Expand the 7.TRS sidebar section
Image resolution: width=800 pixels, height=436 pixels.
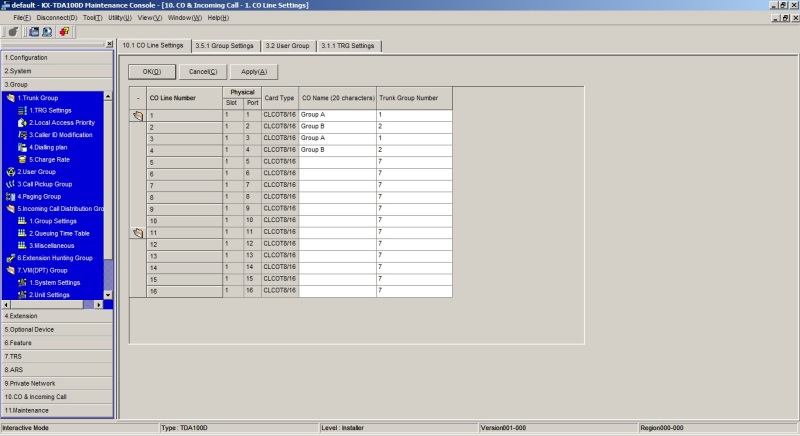coord(57,356)
